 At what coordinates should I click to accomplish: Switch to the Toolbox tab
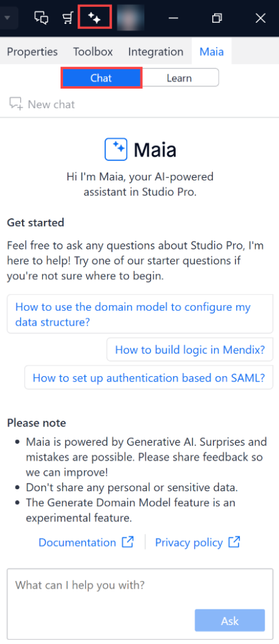click(x=93, y=52)
